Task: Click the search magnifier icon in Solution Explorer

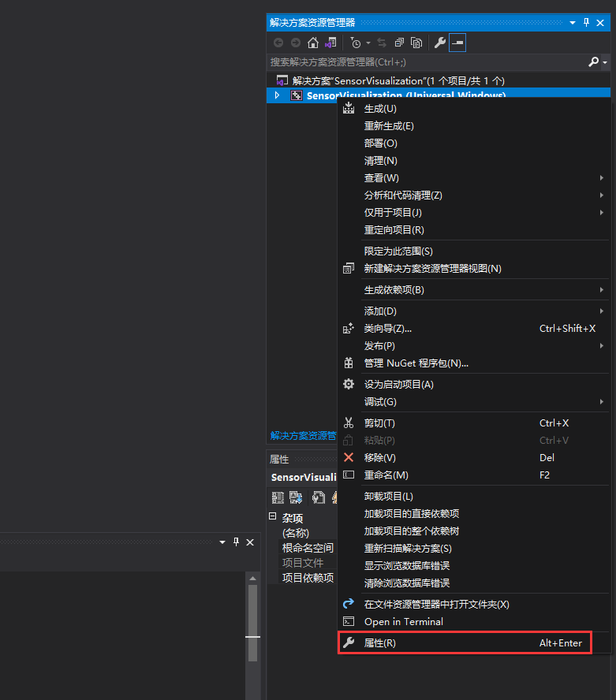Action: pyautogui.click(x=594, y=61)
